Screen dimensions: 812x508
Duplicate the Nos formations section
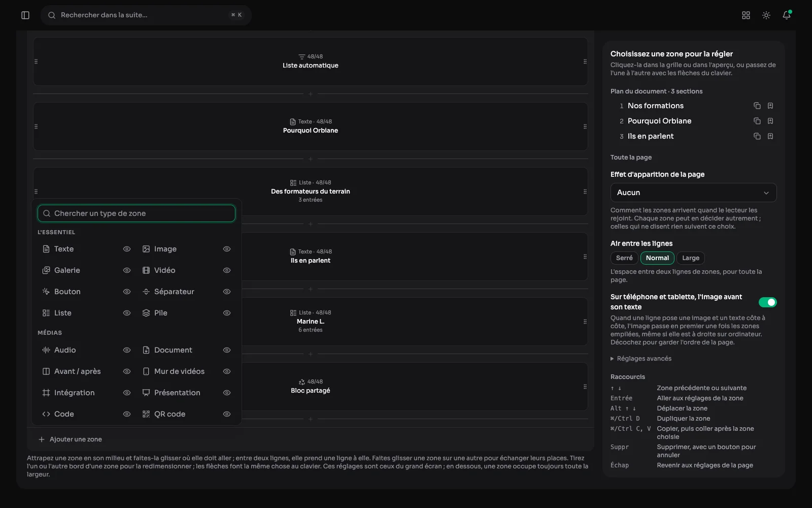pyautogui.click(x=757, y=106)
